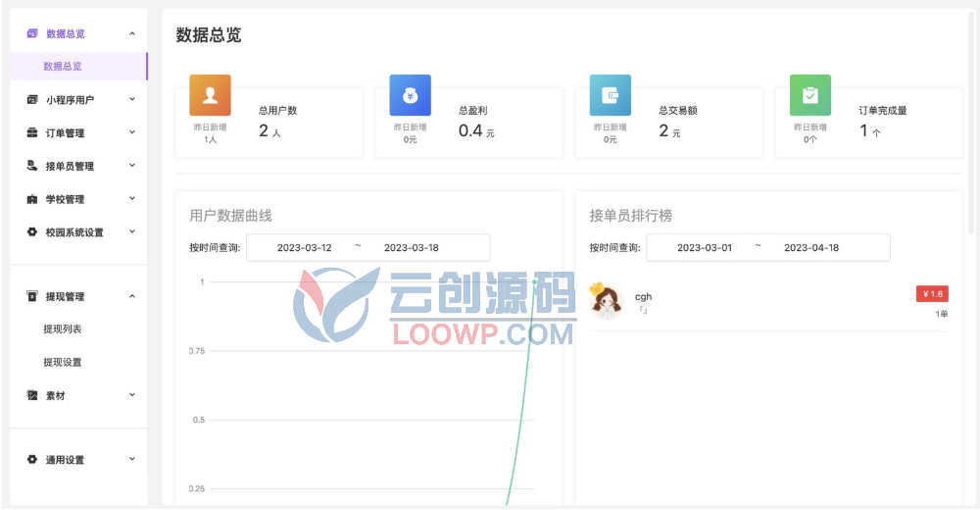Click the blue 总盈利 money bag icon
The width and height of the screenshot is (980, 510).
pyautogui.click(x=410, y=95)
